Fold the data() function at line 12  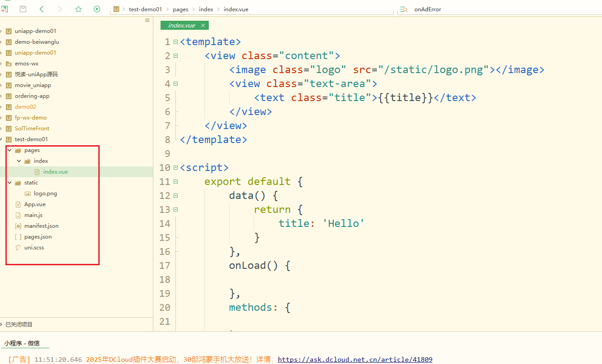point(175,195)
